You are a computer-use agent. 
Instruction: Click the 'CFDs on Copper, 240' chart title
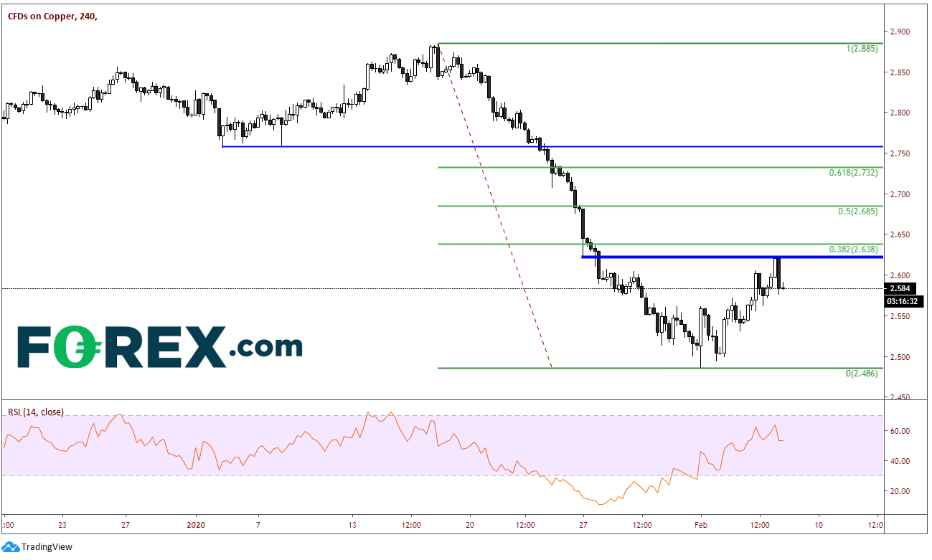[52, 16]
